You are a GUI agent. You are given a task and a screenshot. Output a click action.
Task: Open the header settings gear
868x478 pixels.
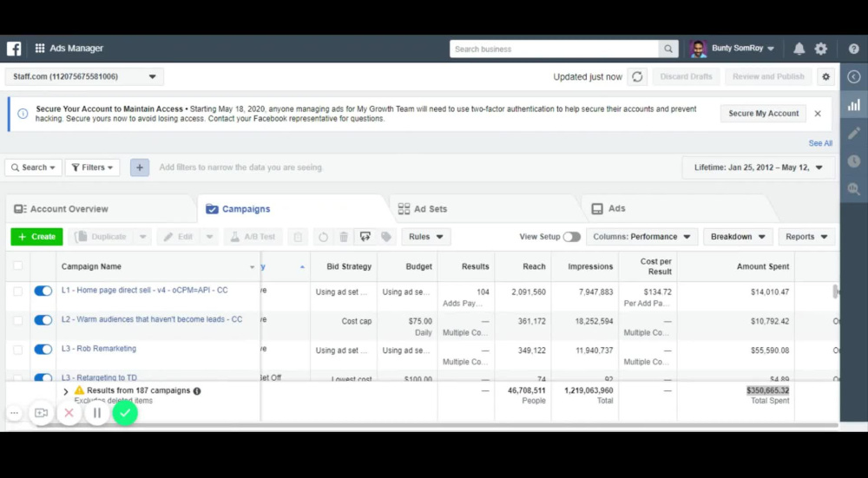[x=820, y=49]
